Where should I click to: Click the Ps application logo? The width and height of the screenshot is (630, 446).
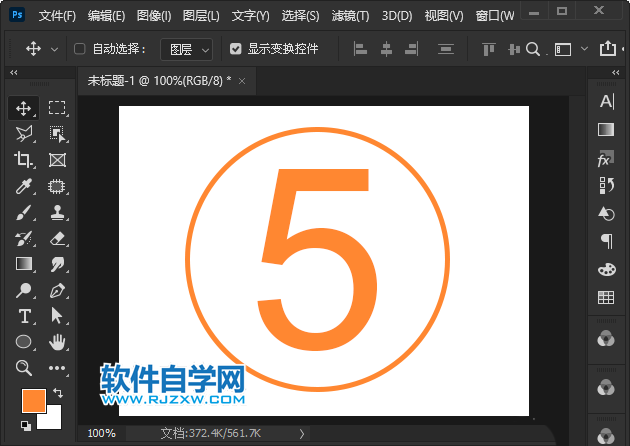17,15
